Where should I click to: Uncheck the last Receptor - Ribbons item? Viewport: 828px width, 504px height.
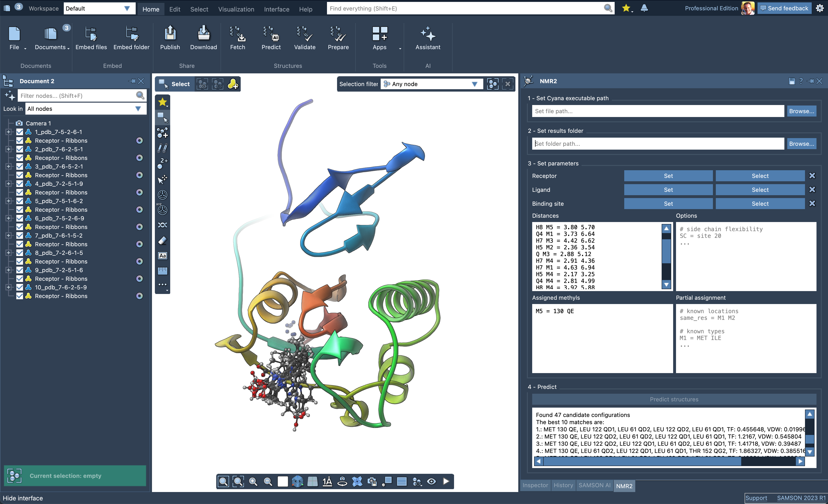pos(19,296)
